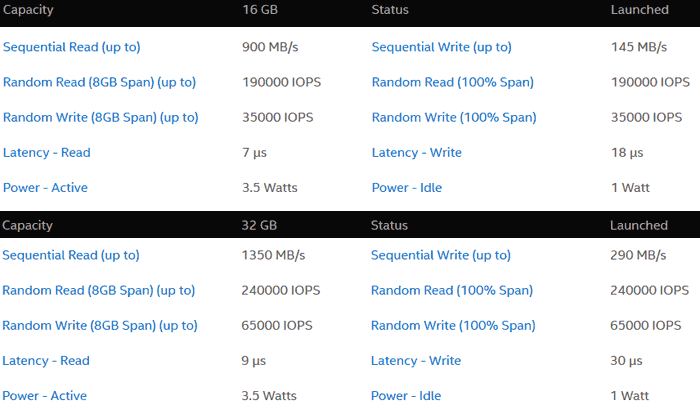Open Latency - Read link in 16 GB section
The height and width of the screenshot is (405, 700).
tap(47, 153)
